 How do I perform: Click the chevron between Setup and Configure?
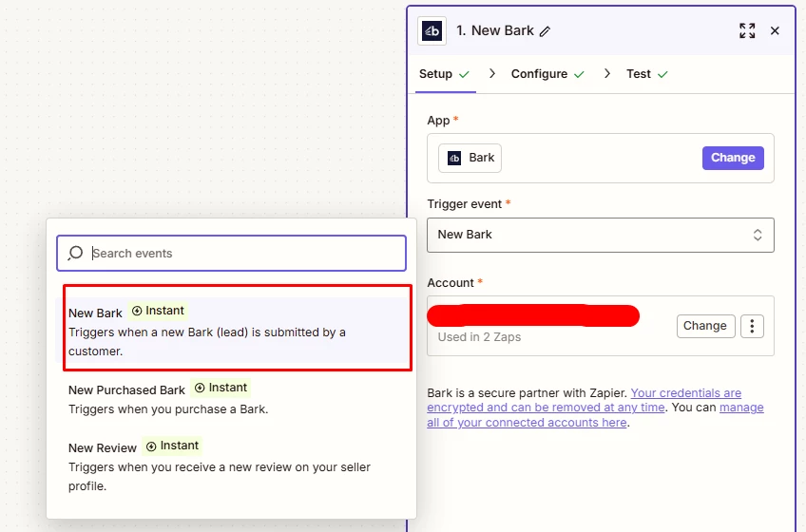492,73
